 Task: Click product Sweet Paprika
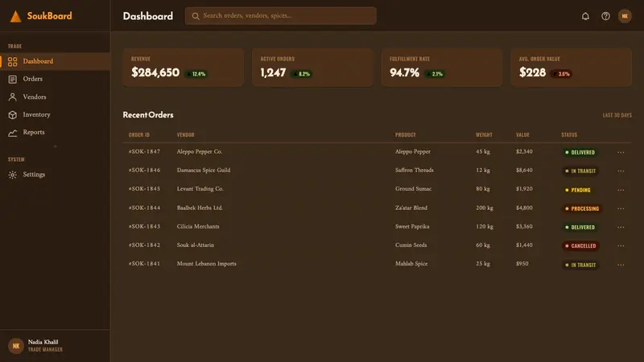pos(412,227)
